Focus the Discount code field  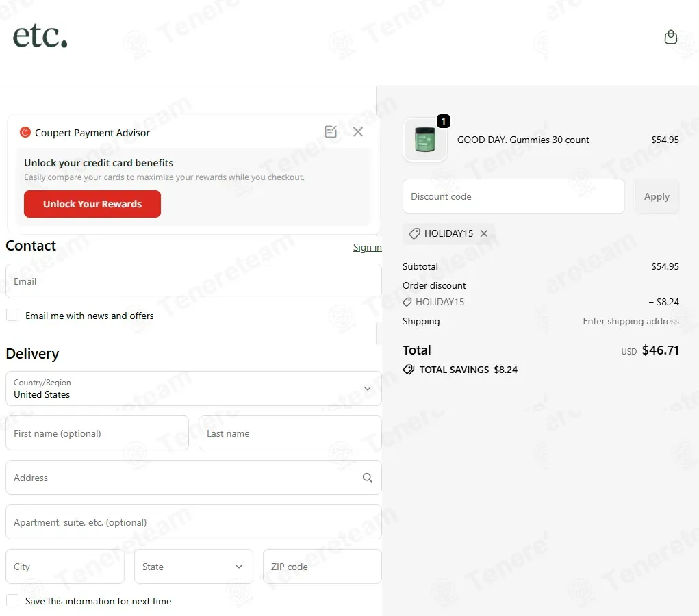click(513, 196)
